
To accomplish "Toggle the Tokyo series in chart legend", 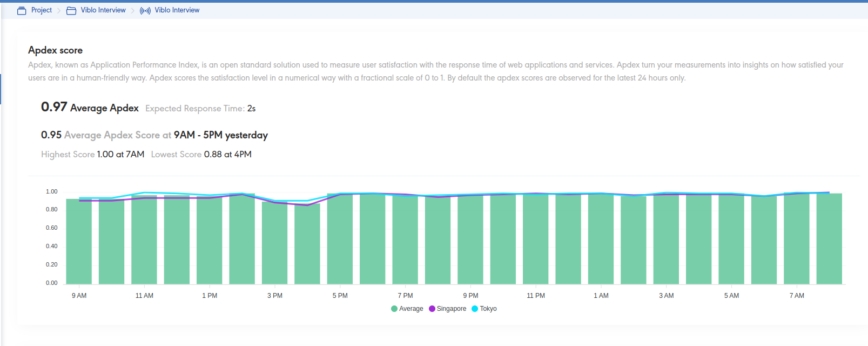I will (x=488, y=309).
